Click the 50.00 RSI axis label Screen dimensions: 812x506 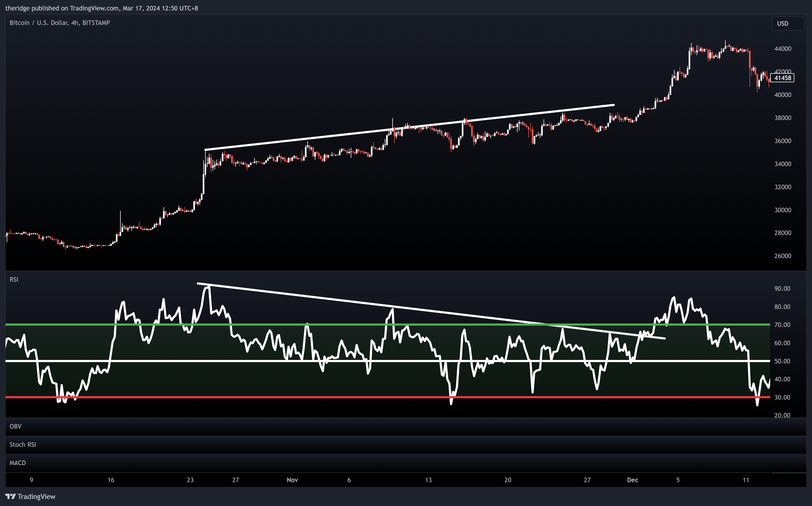782,361
